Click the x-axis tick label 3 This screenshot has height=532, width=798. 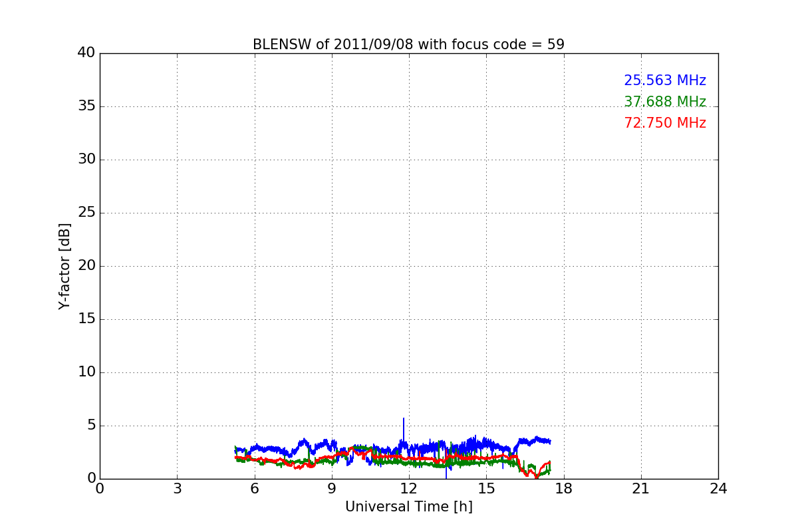177,489
